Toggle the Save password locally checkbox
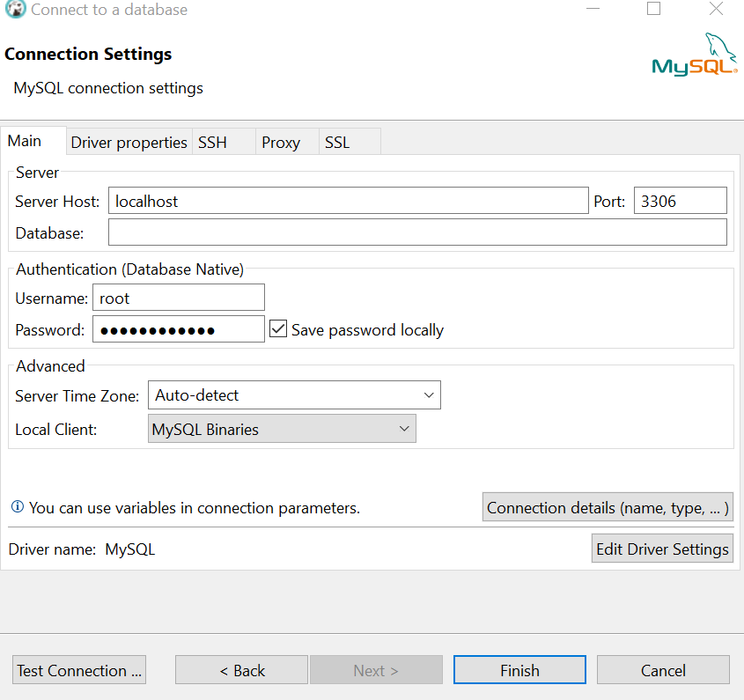The height and width of the screenshot is (700, 744). (x=278, y=329)
